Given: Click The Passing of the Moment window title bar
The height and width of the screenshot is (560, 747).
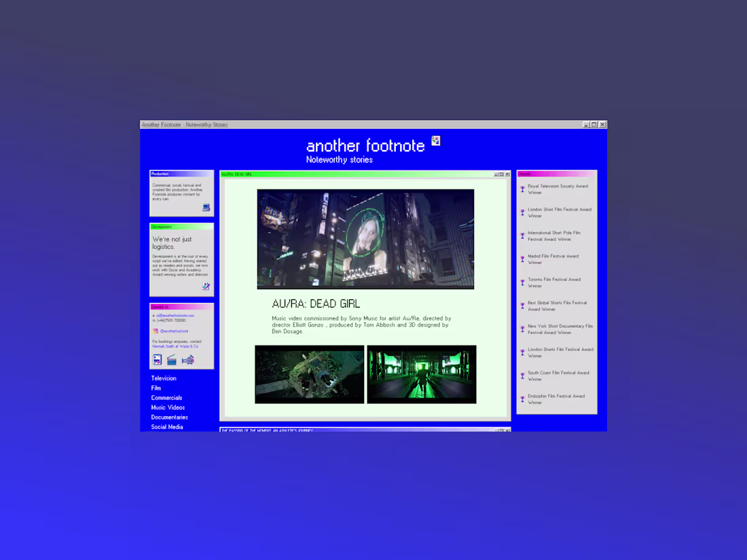Looking at the screenshot, I should tap(365, 430).
